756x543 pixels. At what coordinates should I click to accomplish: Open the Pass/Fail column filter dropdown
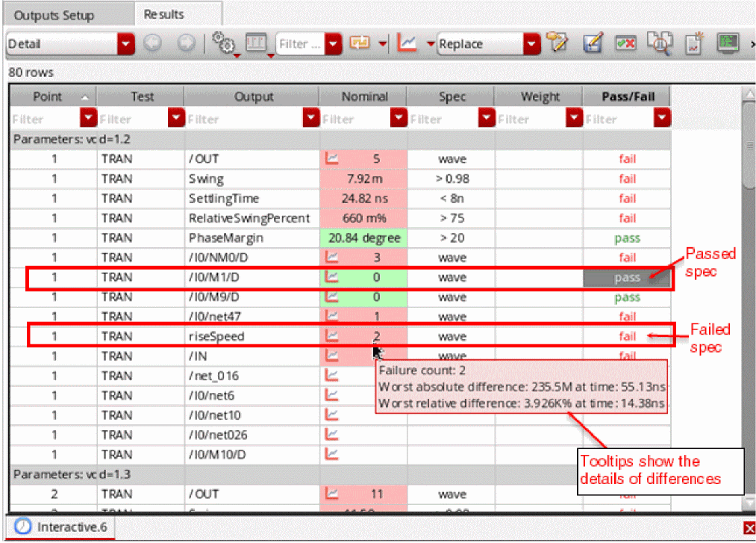662,118
